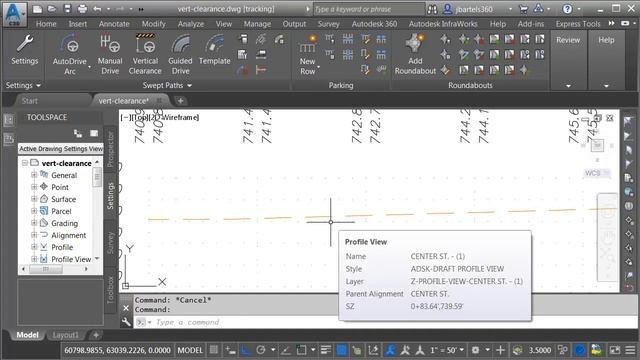The image size is (640, 360).
Task: Select the Profile tree item
Action: coord(62,247)
